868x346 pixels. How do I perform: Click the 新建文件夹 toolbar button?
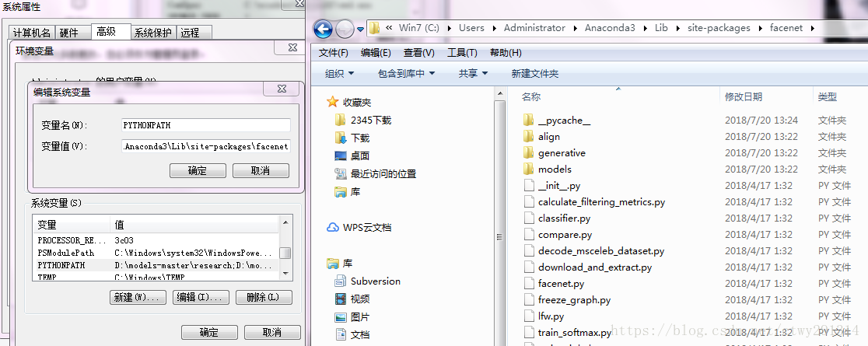pyautogui.click(x=535, y=73)
